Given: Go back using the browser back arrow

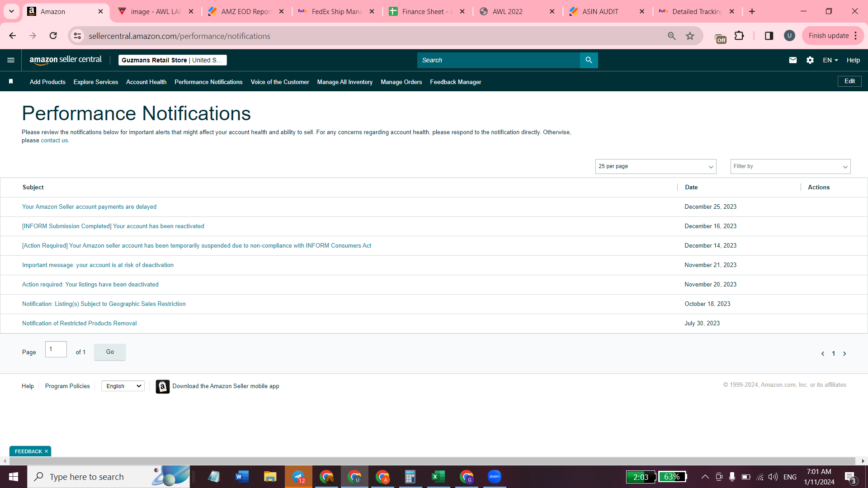Looking at the screenshot, I should click(13, 36).
